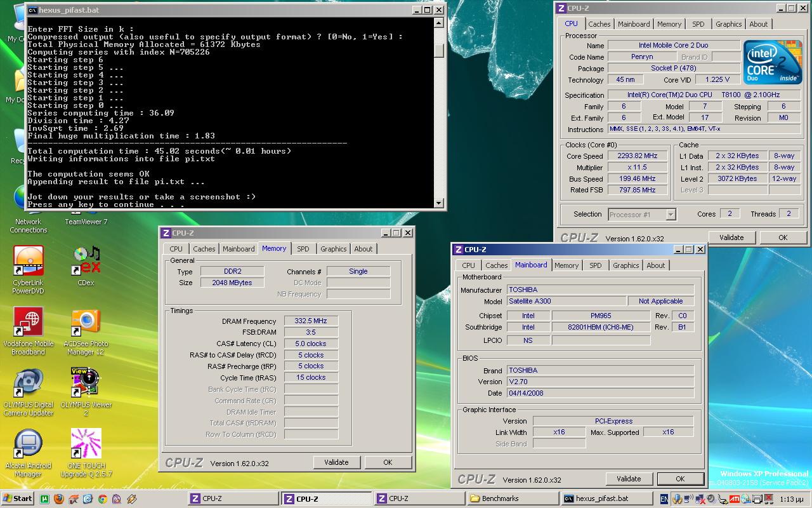
Task: Open SPD tab in the Memory CPU-Z window
Action: click(303, 249)
